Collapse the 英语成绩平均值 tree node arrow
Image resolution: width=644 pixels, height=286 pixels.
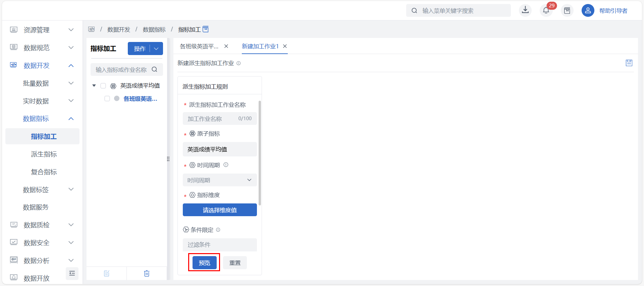click(x=94, y=86)
